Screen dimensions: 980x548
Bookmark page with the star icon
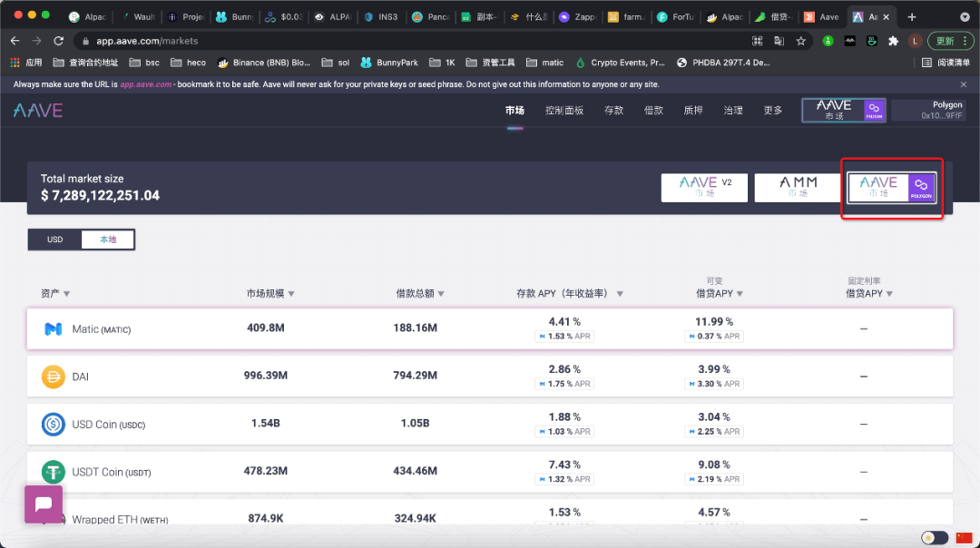pyautogui.click(x=801, y=41)
